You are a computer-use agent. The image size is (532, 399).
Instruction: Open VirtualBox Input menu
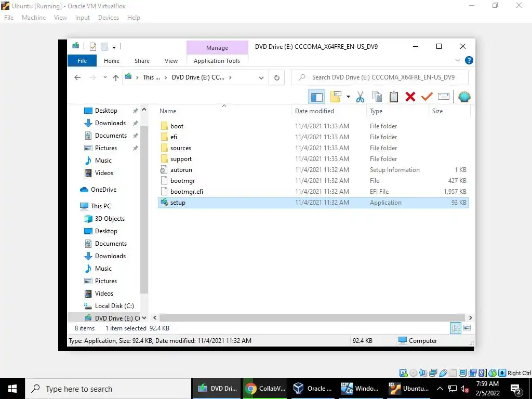click(83, 18)
